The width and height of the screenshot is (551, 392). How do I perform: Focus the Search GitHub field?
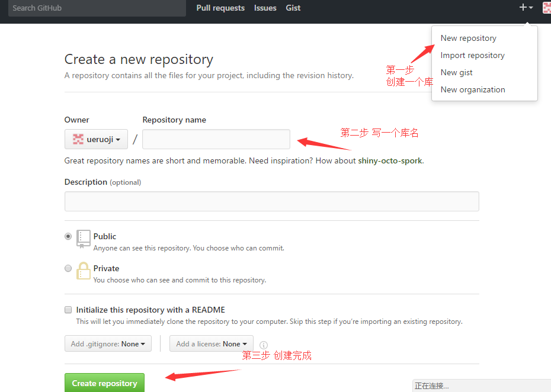[x=97, y=8]
